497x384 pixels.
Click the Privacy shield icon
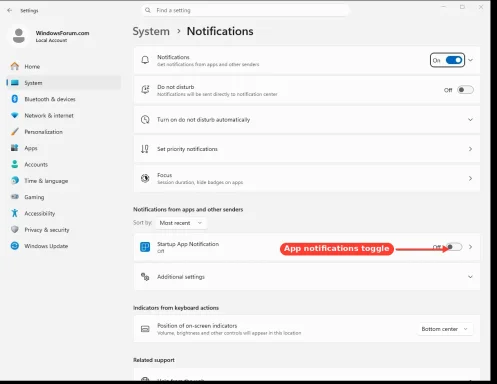click(x=15, y=229)
